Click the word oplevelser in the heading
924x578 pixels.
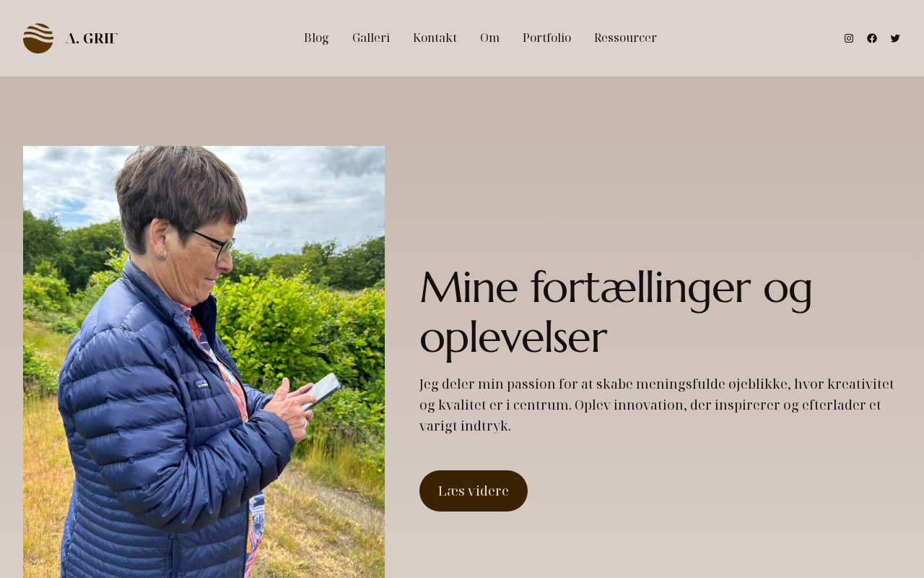click(513, 338)
